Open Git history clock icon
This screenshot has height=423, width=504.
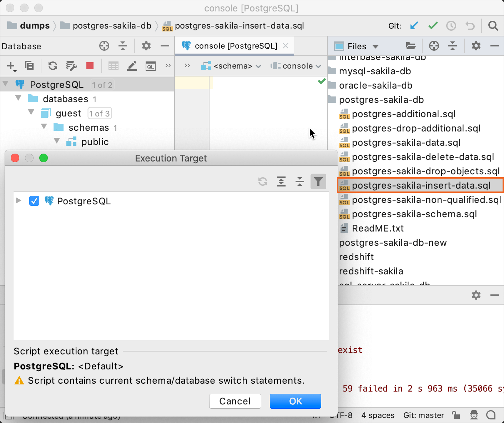pos(451,26)
